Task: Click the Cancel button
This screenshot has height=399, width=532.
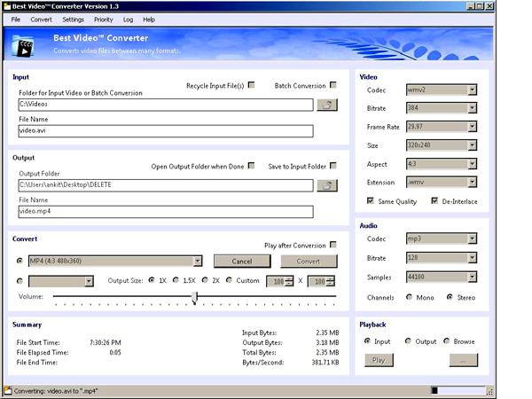Action: click(242, 262)
